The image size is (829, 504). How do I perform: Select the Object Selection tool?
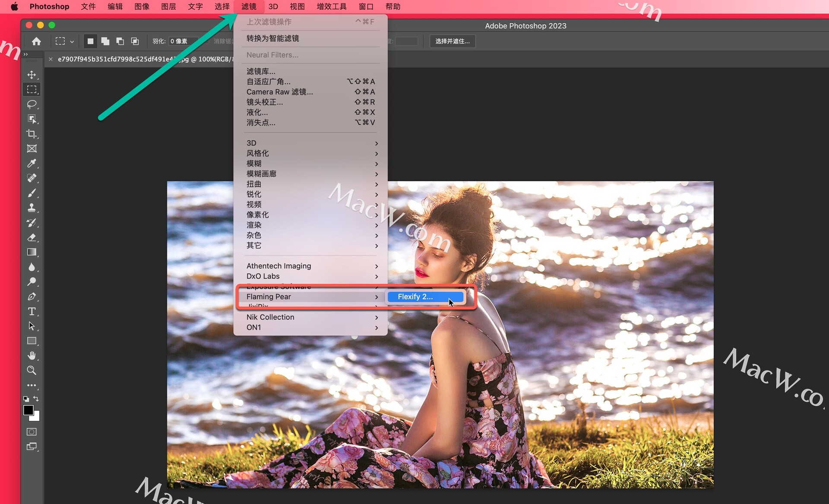click(x=32, y=119)
